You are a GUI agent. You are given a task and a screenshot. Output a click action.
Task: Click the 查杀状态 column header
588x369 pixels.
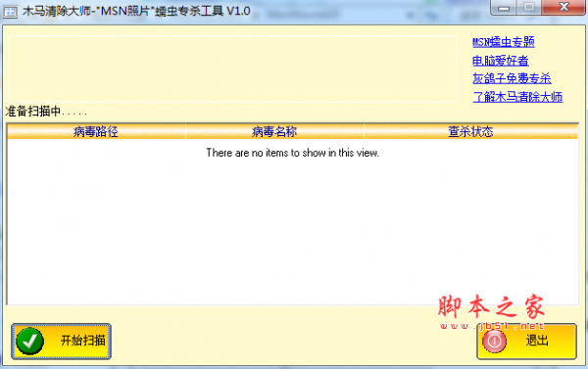471,131
